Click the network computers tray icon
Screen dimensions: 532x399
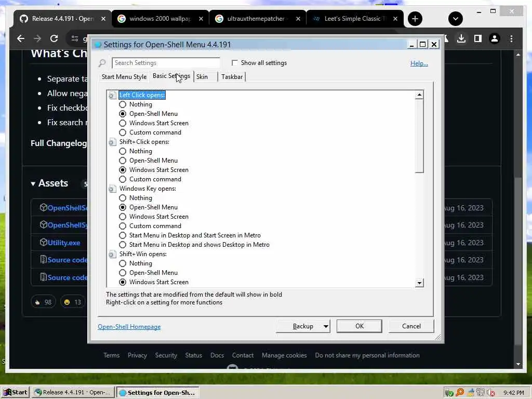point(481,393)
